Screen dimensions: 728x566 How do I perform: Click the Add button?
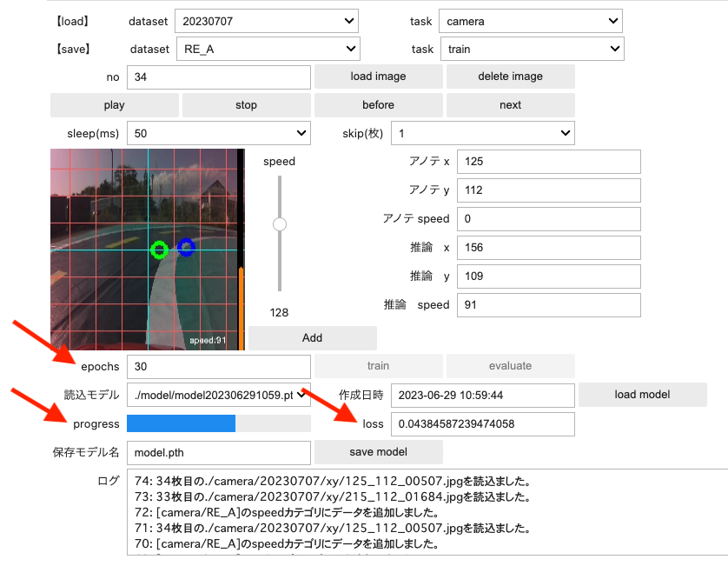coord(313,338)
